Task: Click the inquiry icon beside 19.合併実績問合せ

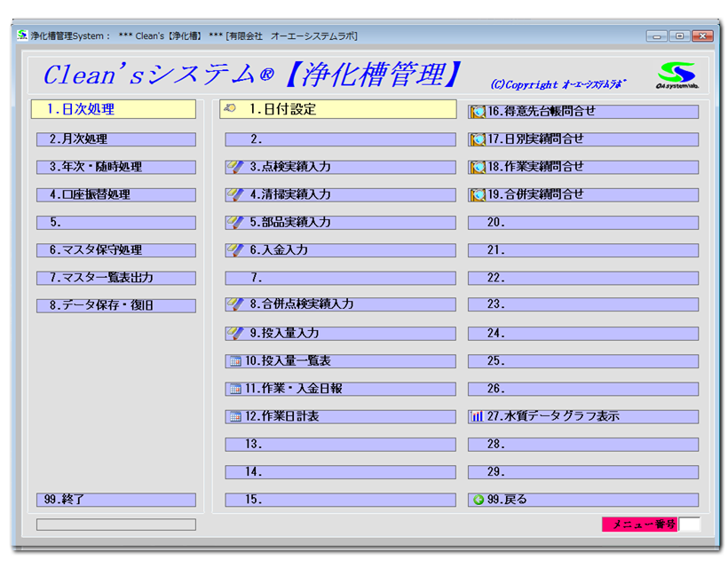Action: click(478, 195)
